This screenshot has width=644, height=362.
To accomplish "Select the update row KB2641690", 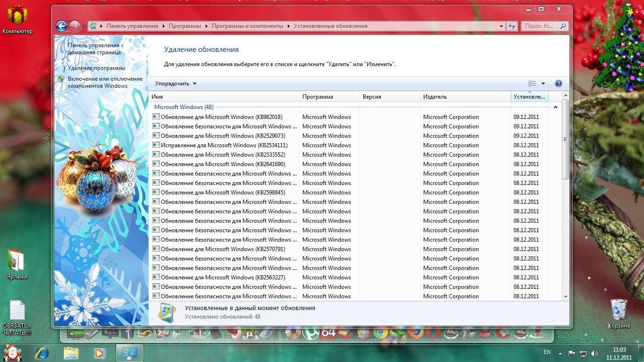I will tap(350, 164).
